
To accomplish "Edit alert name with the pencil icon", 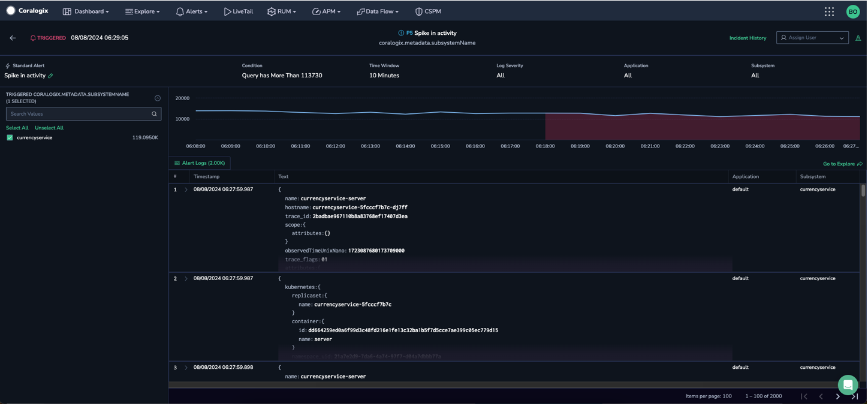I will (x=50, y=76).
